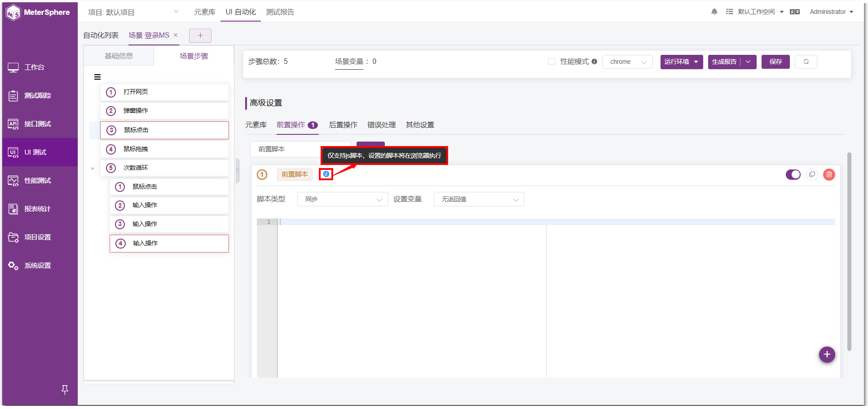
Task: Collapse the 次数循环 step tree
Action: 93,169
